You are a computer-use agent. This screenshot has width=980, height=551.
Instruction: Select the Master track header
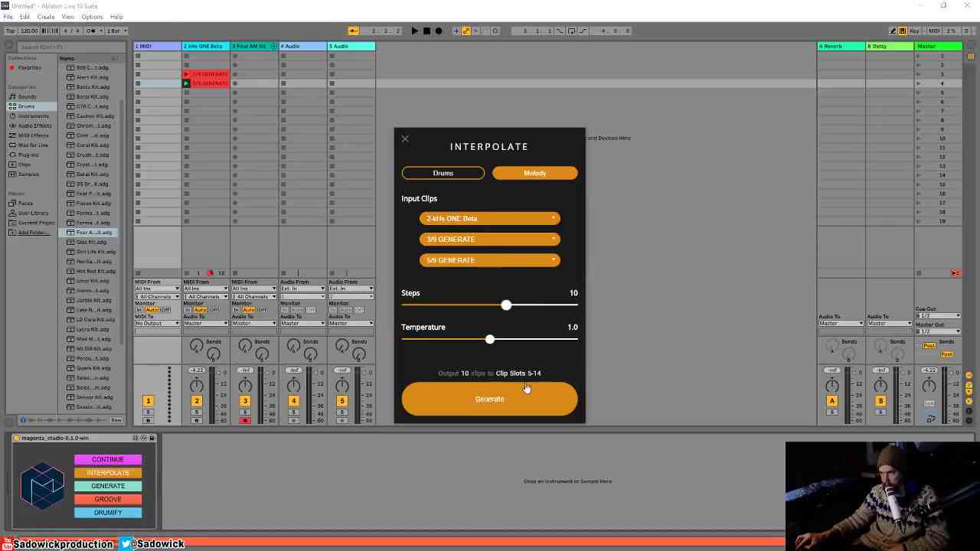(939, 46)
